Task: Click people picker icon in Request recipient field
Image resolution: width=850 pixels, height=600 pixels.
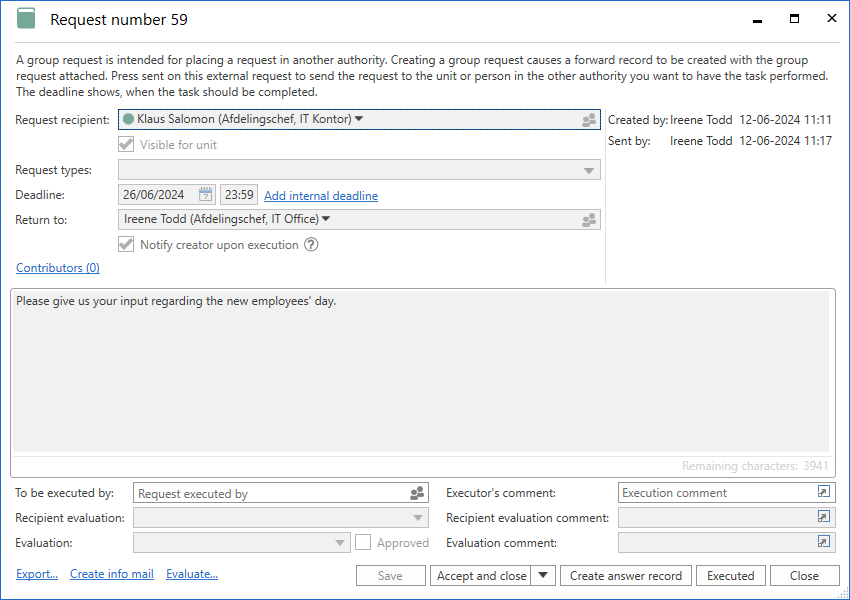Action: [589, 120]
